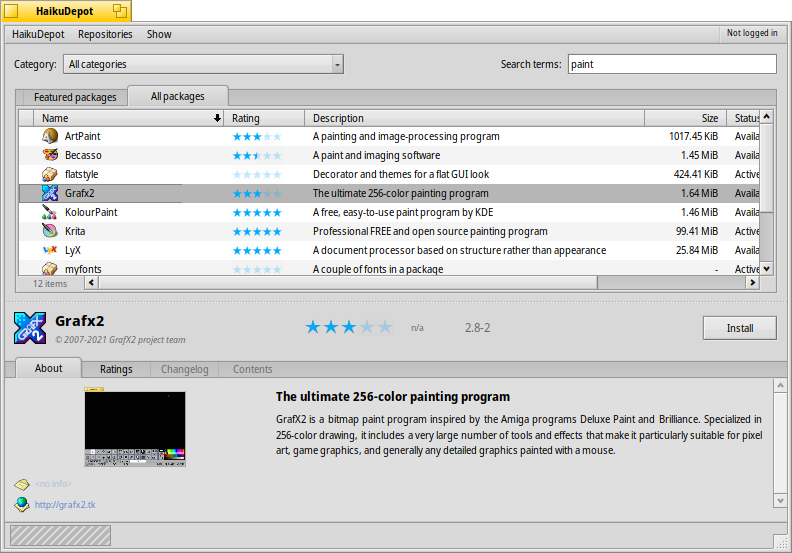Open the Show menu
This screenshot has height=553, width=792.
click(159, 34)
